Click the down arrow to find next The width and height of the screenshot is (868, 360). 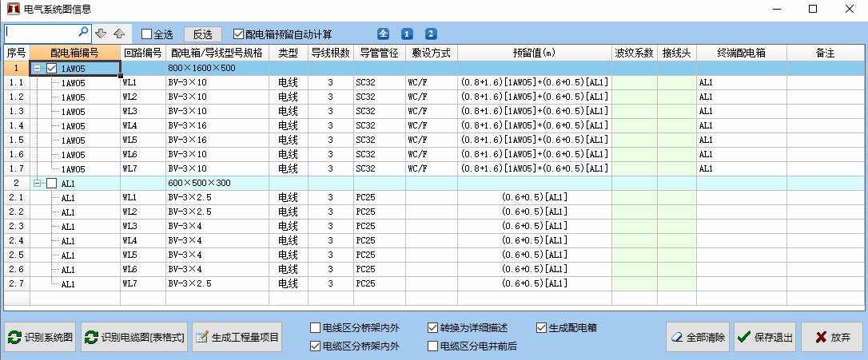tap(101, 34)
